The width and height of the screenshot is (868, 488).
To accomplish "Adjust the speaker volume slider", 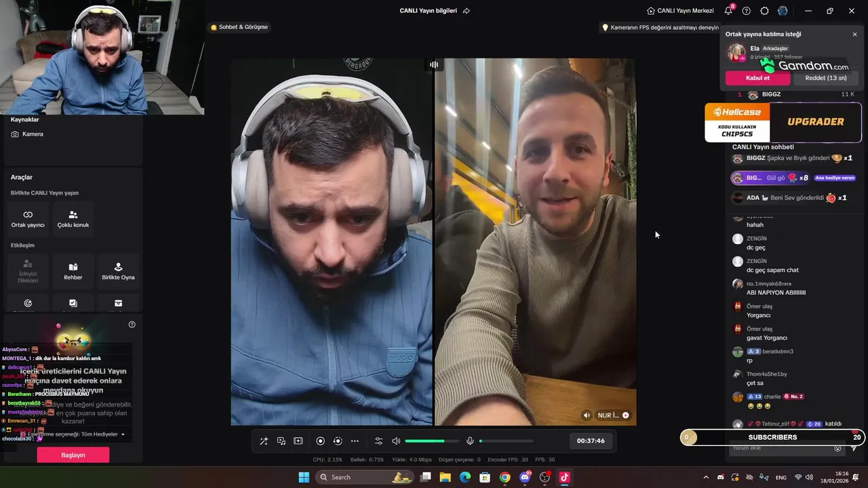I will click(432, 441).
